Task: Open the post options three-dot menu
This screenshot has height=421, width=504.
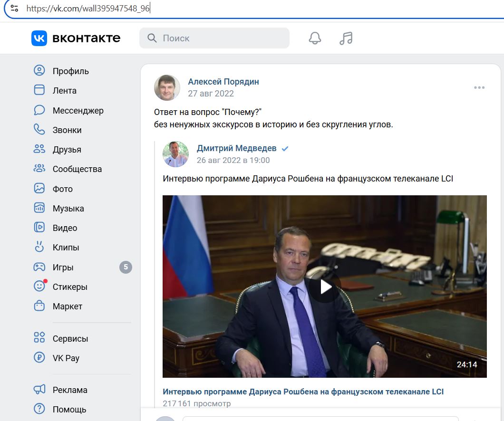Action: 479,87
